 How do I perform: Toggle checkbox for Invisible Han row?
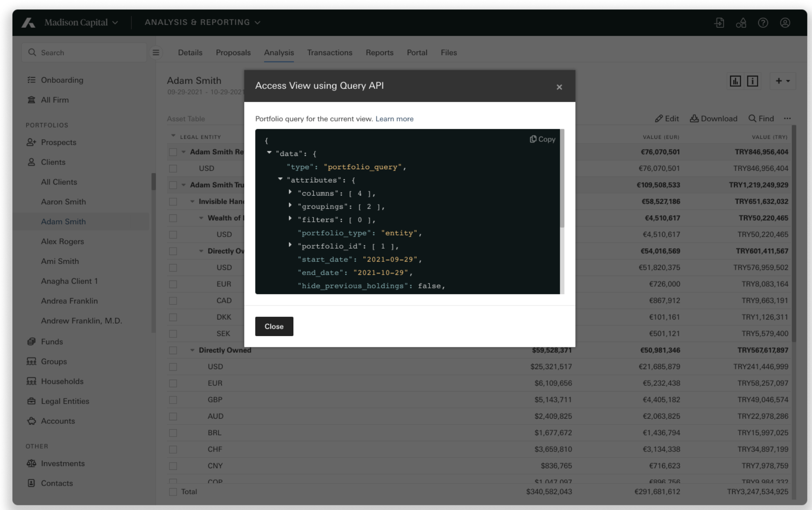click(x=173, y=202)
